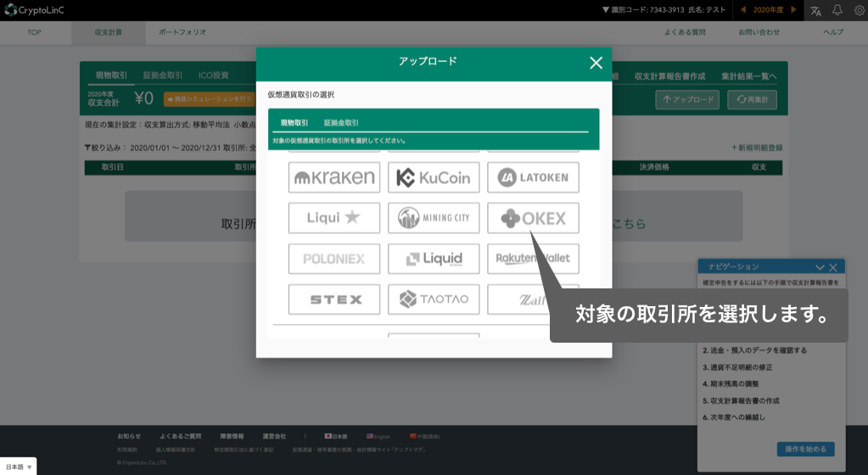Select background 現物取引 page tab
The width and height of the screenshot is (868, 475).
click(111, 75)
